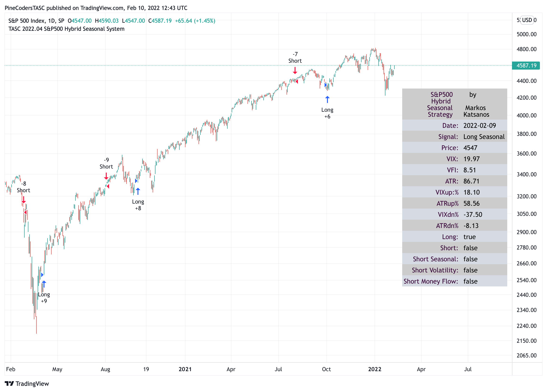Click the red '-8 Short' arrow marker
The width and height of the screenshot is (547, 392).
(x=23, y=200)
